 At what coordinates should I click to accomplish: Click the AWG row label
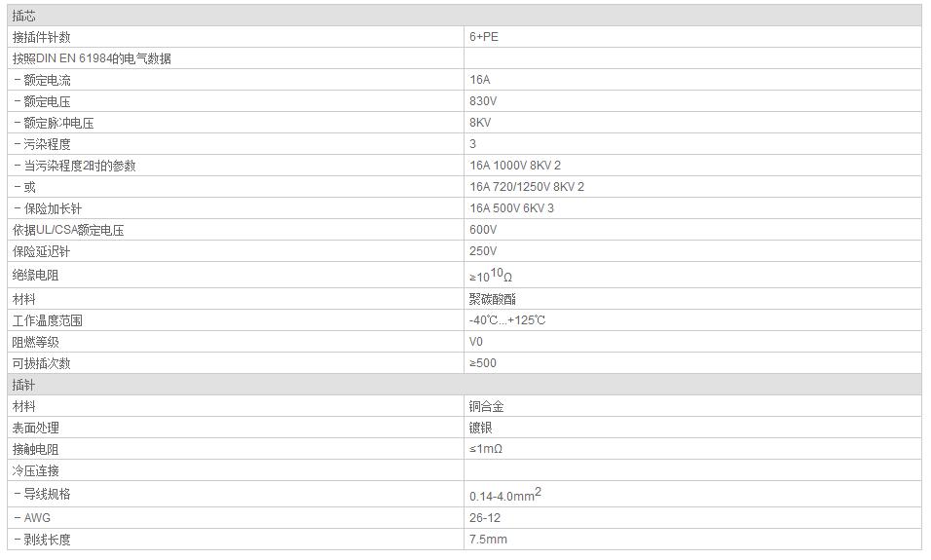(37, 518)
